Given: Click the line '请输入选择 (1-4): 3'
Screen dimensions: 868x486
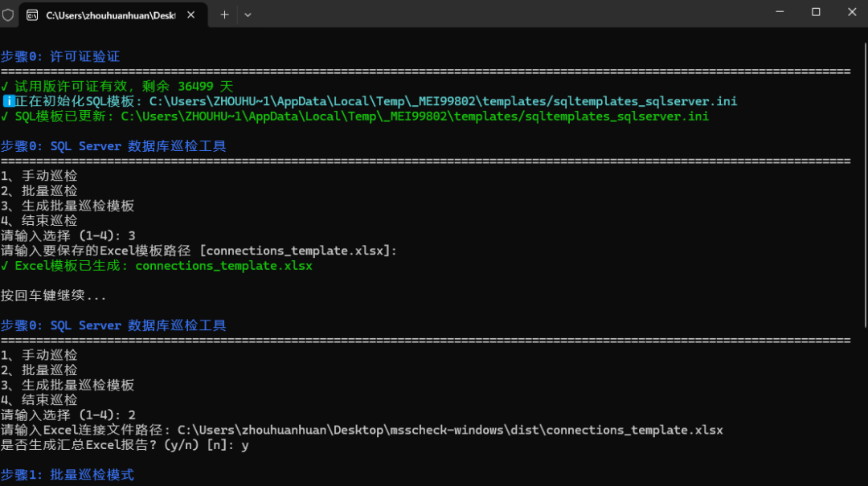Looking at the screenshot, I should pos(68,236).
